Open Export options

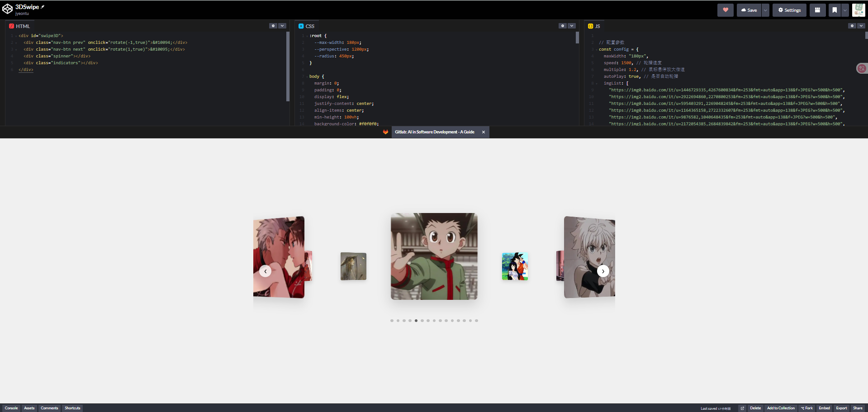pyautogui.click(x=841, y=408)
